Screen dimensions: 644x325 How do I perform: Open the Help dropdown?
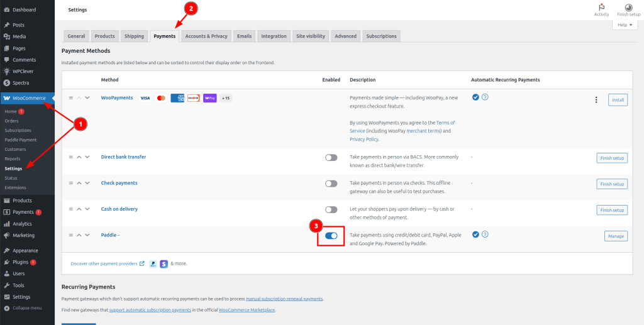tap(625, 25)
